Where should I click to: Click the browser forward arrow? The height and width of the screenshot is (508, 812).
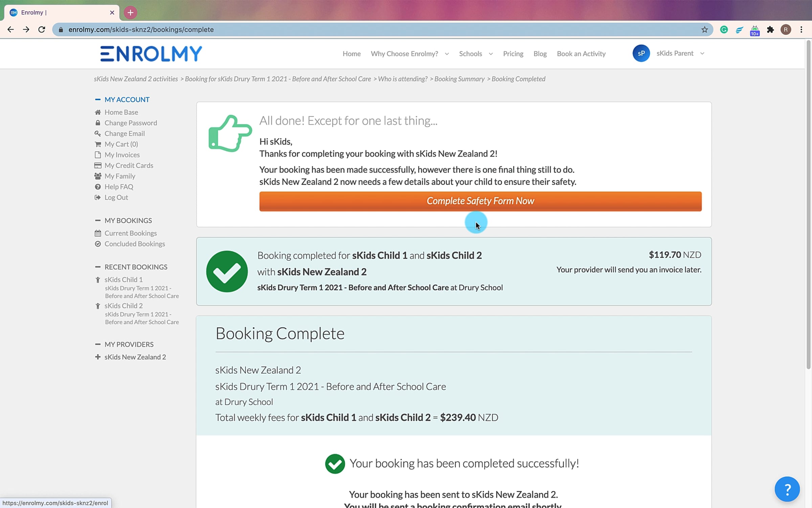point(26,29)
